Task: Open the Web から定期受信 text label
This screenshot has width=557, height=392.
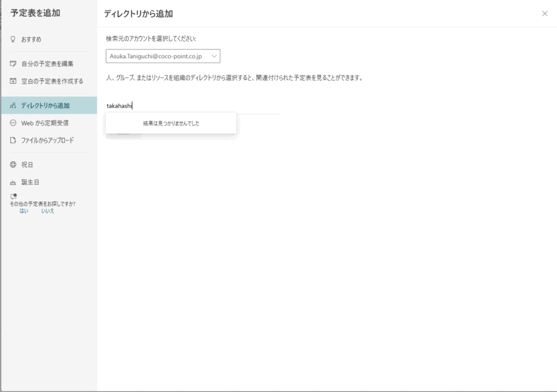Action: [45, 123]
